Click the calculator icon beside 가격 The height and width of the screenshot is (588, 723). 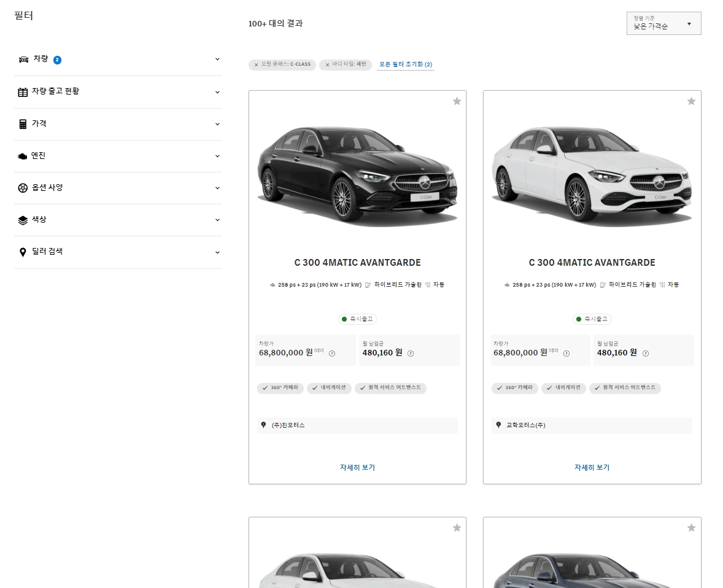[23, 124]
